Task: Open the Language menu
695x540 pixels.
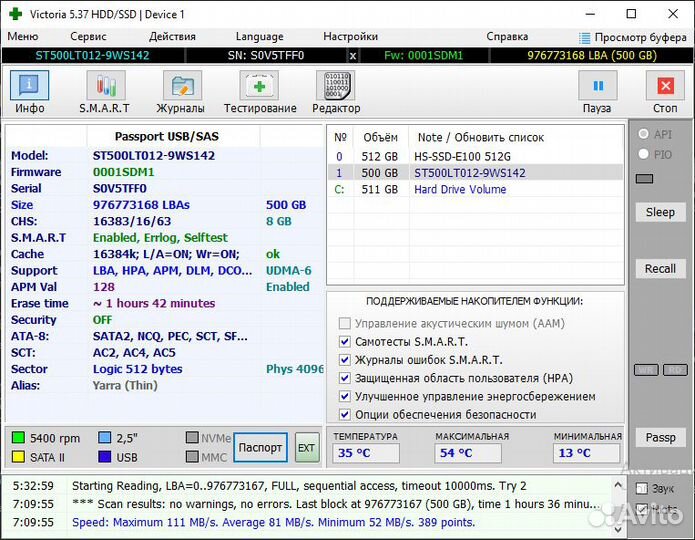Action: [x=259, y=36]
